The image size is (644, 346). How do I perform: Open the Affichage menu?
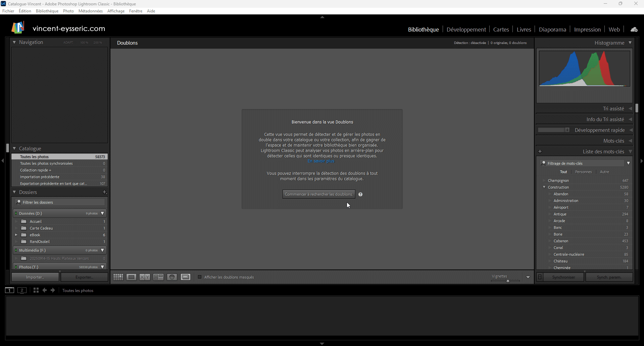[x=116, y=11]
